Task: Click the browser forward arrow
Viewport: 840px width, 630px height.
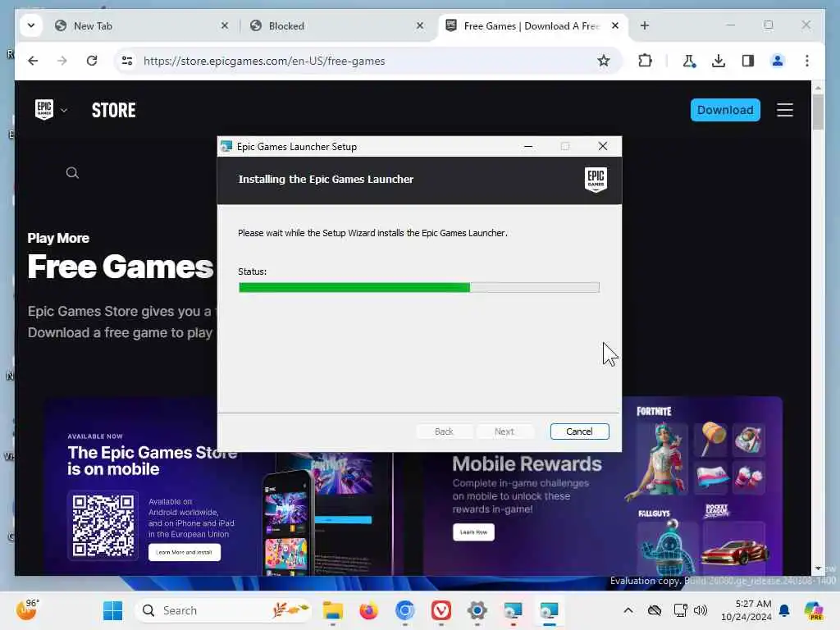Action: (x=62, y=61)
